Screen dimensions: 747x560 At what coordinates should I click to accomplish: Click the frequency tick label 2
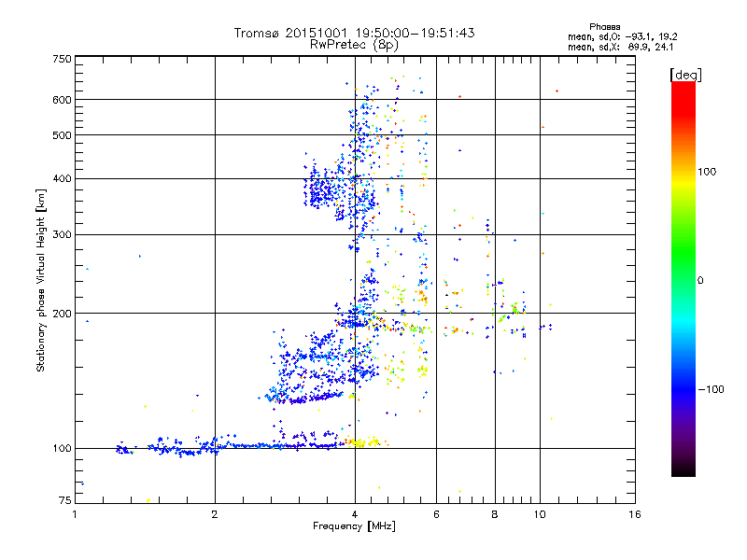pos(215,514)
